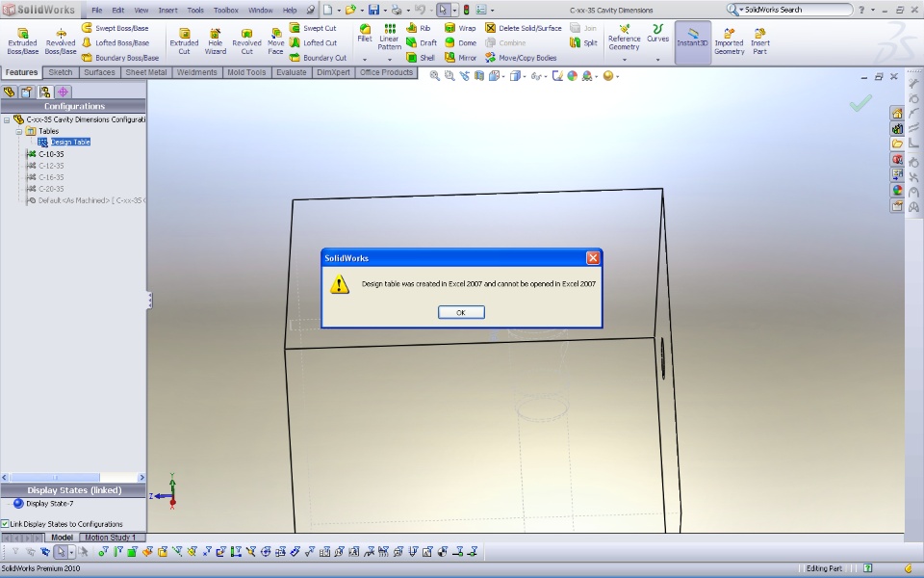Select the C-20-35 configuration
The width and height of the screenshot is (924, 578).
(51, 189)
